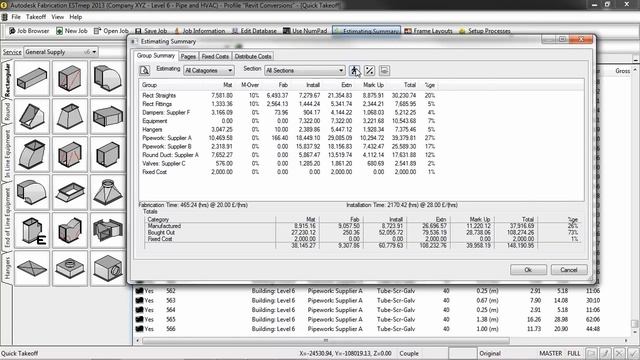Click the Couple field in status bar
Viewport: 640px width, 360px height.
[423, 353]
